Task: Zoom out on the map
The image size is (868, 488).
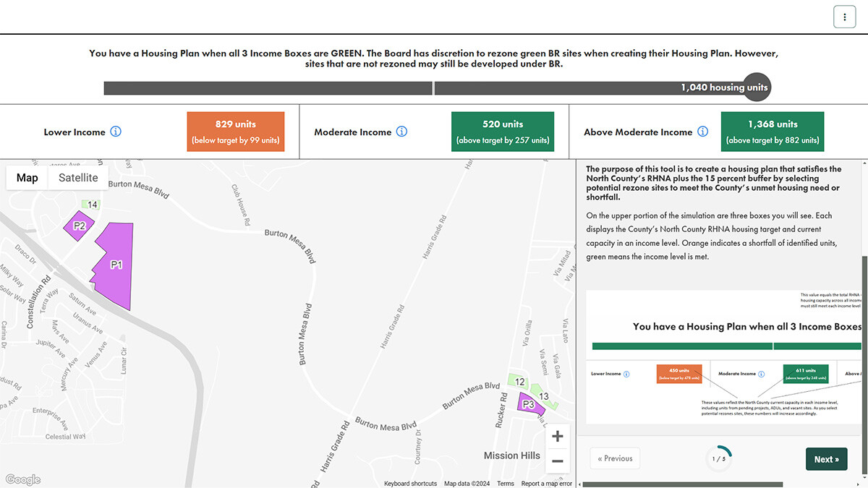Action: 557,461
